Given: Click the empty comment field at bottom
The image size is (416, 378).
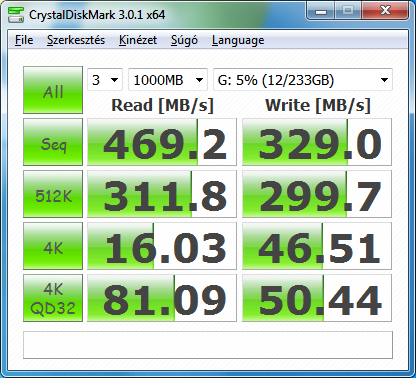Looking at the screenshot, I should point(208,345).
